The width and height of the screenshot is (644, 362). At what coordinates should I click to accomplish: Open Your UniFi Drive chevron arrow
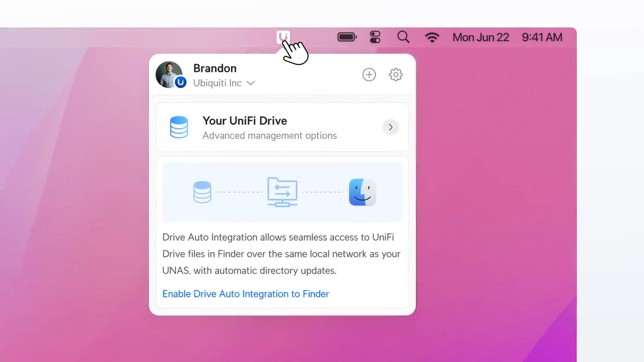390,127
